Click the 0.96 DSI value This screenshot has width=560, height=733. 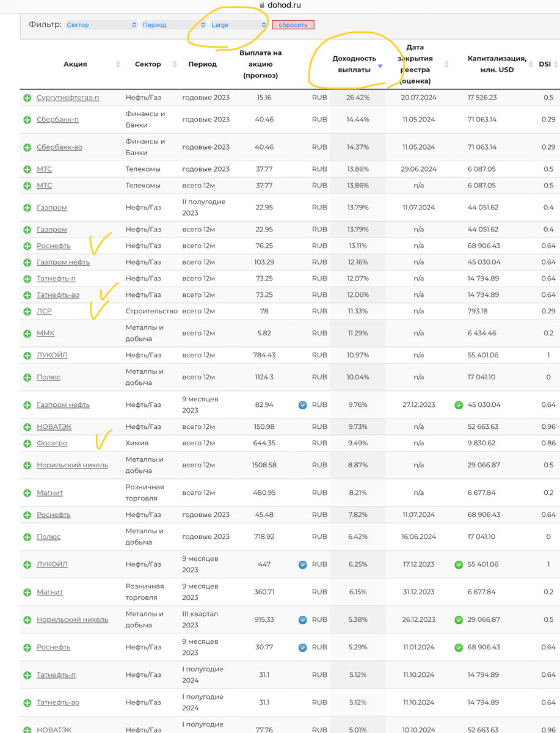tap(548, 427)
